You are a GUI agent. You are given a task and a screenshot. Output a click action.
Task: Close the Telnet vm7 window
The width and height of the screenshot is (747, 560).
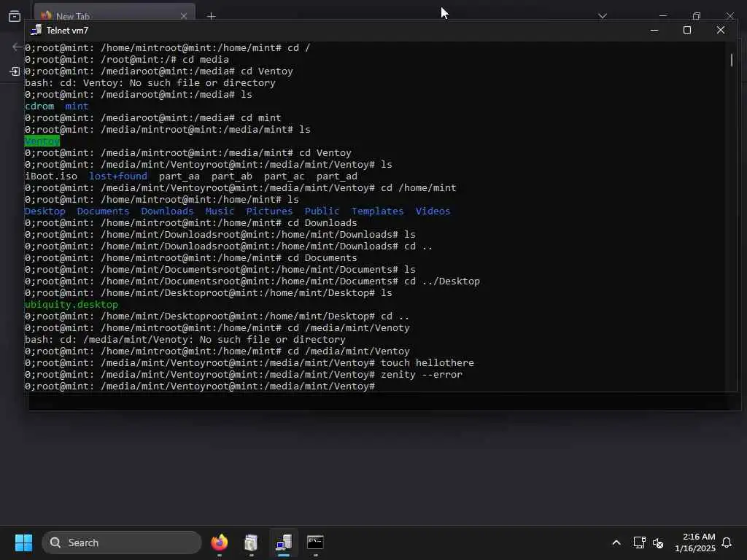coord(720,30)
